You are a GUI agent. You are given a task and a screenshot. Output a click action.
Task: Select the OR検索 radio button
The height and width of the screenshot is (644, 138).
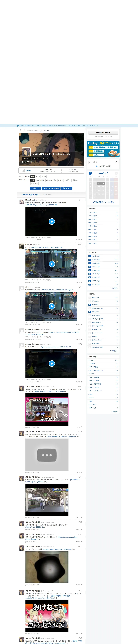(105, 166)
